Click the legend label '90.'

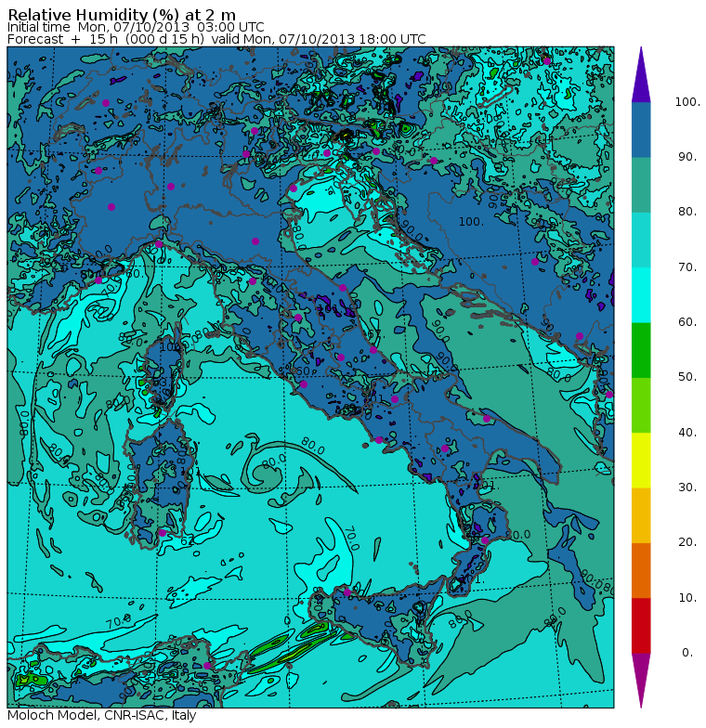pyautogui.click(x=687, y=157)
